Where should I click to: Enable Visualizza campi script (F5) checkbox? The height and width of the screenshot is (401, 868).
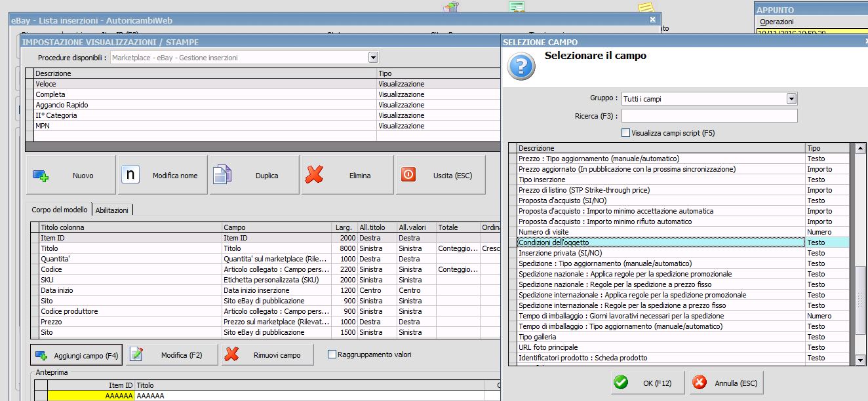point(626,133)
